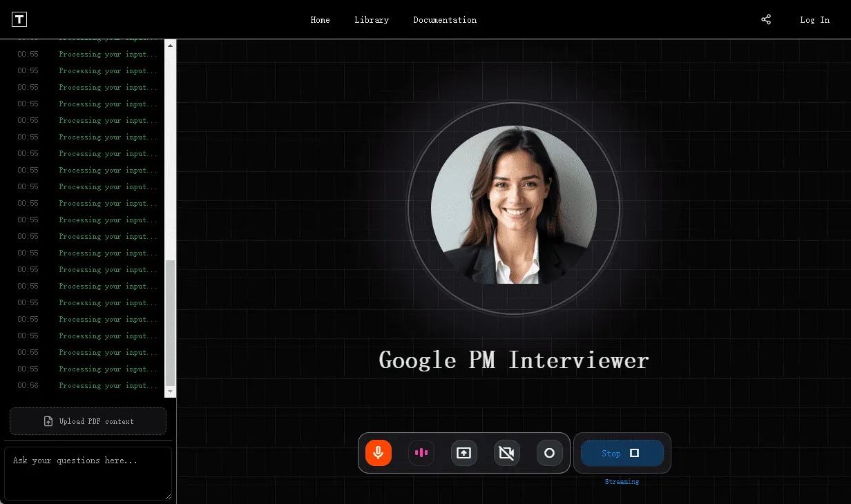This screenshot has height=504, width=851.
Task: Click the Streaming status label
Action: coord(622,482)
